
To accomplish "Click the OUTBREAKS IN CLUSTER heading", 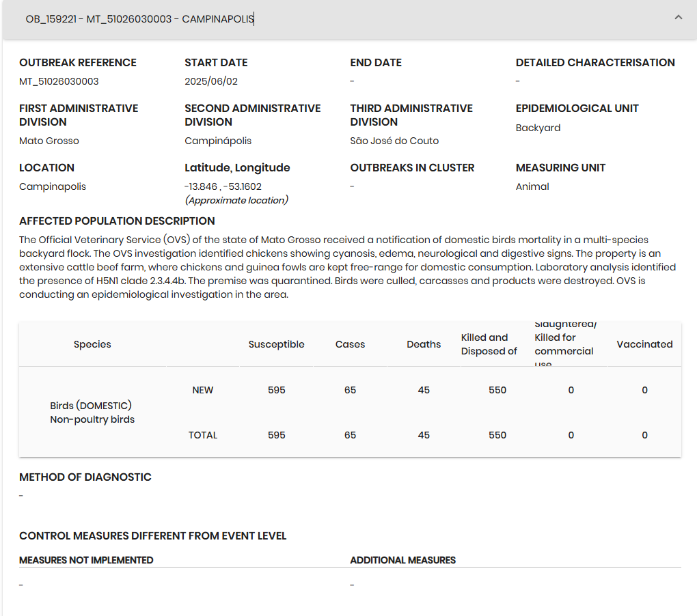I will [412, 168].
